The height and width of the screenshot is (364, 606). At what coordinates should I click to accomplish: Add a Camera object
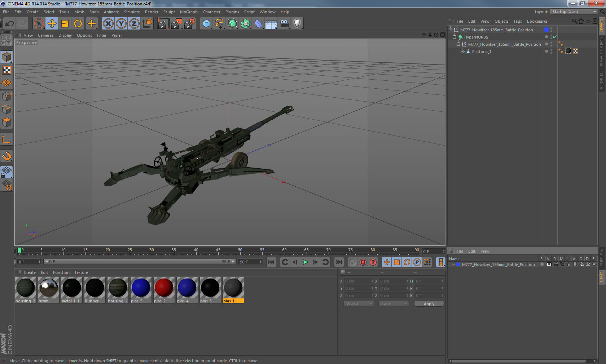click(284, 24)
